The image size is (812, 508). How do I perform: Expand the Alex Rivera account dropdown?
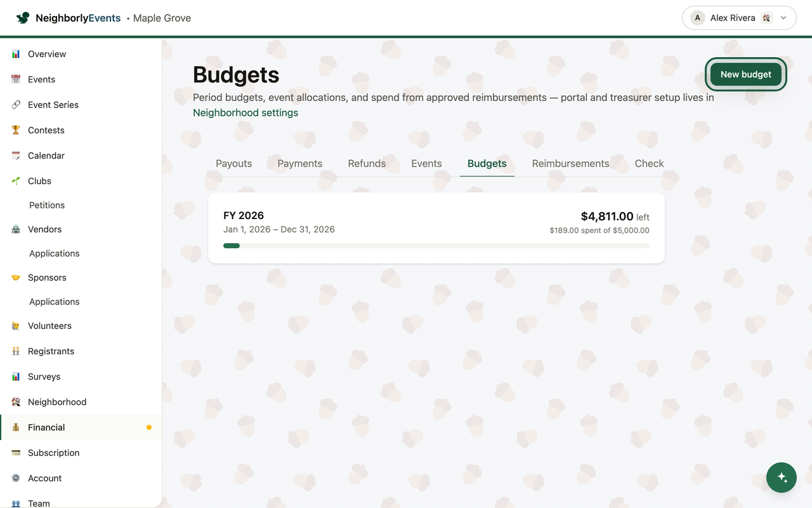739,18
